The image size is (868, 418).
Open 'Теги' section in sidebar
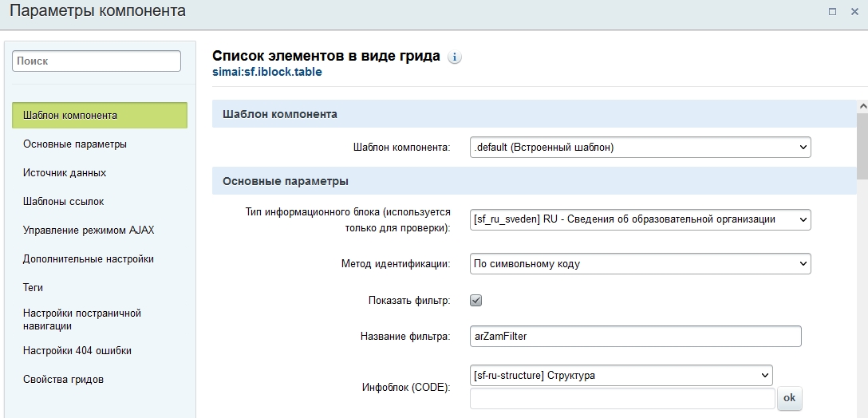(34, 288)
